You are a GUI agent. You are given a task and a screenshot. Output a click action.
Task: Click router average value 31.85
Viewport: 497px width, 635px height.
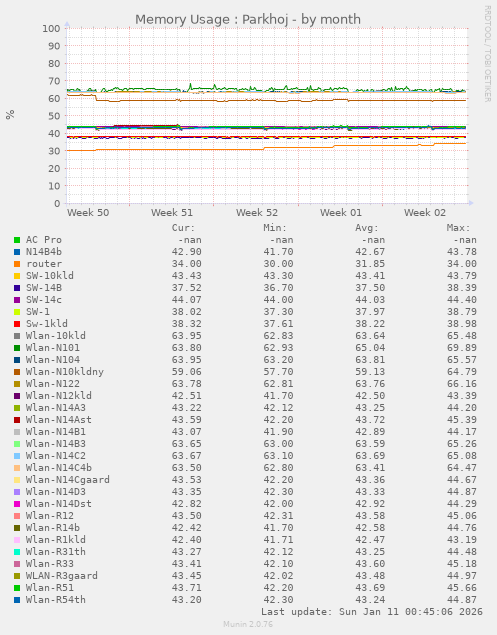370,264
